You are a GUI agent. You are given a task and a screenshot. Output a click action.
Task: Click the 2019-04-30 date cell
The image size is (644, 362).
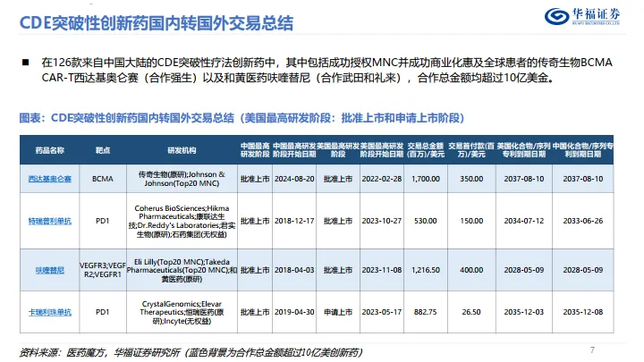tap(294, 312)
